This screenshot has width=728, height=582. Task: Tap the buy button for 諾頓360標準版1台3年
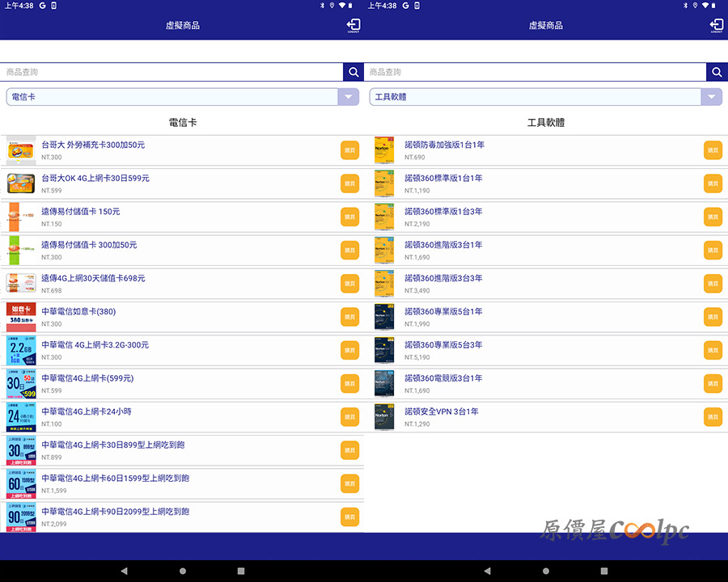coord(713,217)
